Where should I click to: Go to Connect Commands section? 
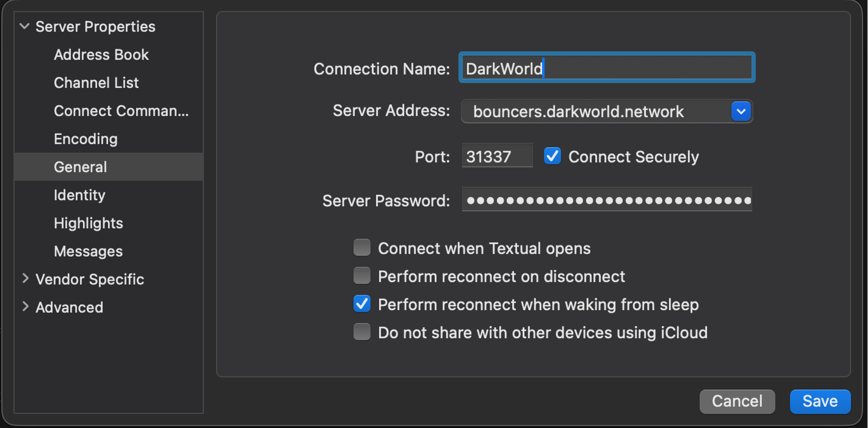pyautogui.click(x=121, y=111)
